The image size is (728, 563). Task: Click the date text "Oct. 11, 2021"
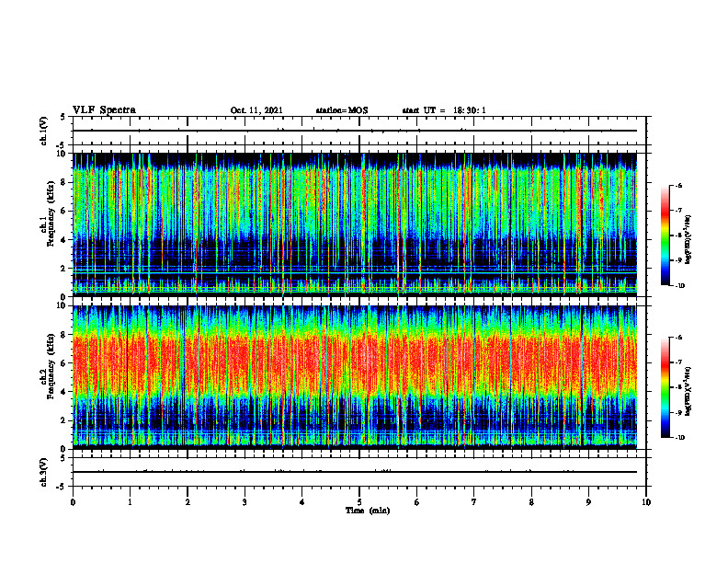[256, 110]
